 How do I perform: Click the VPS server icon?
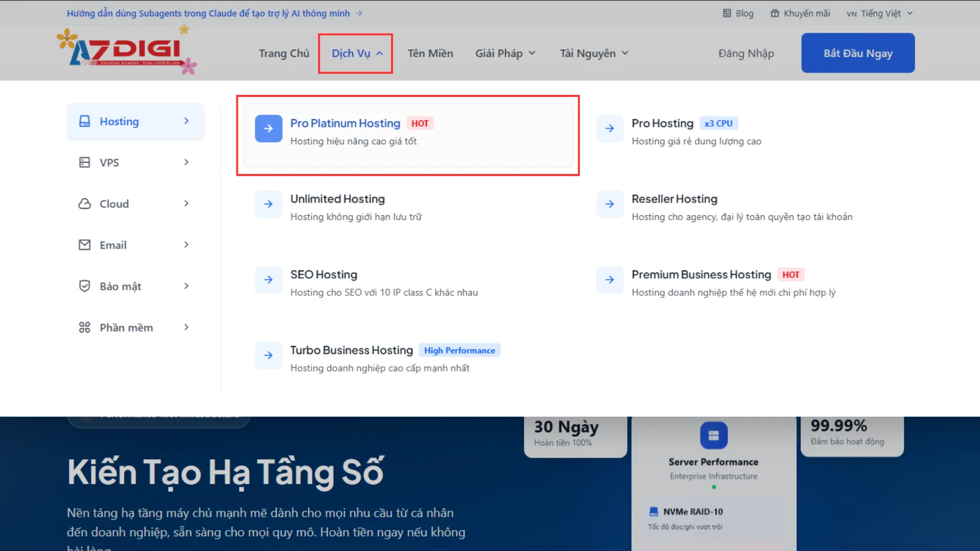tap(85, 162)
